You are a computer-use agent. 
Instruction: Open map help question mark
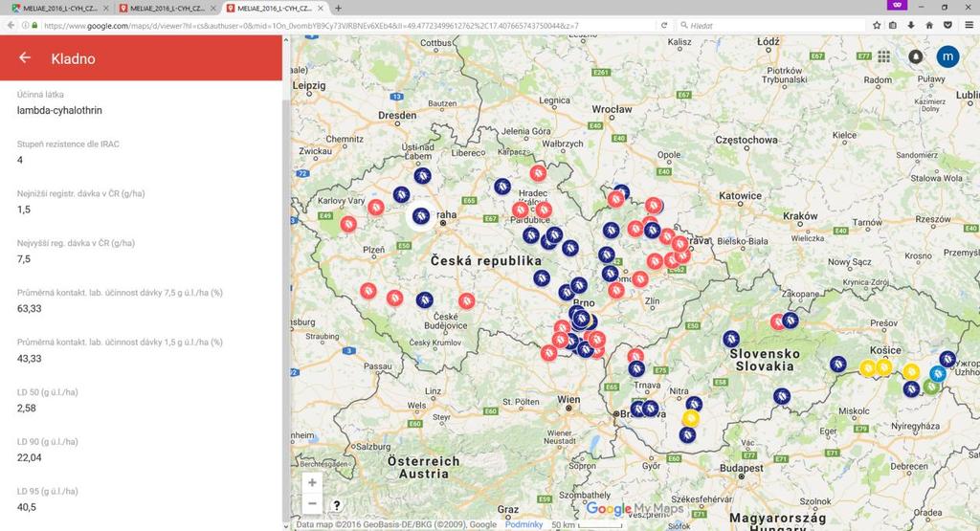[x=336, y=505]
